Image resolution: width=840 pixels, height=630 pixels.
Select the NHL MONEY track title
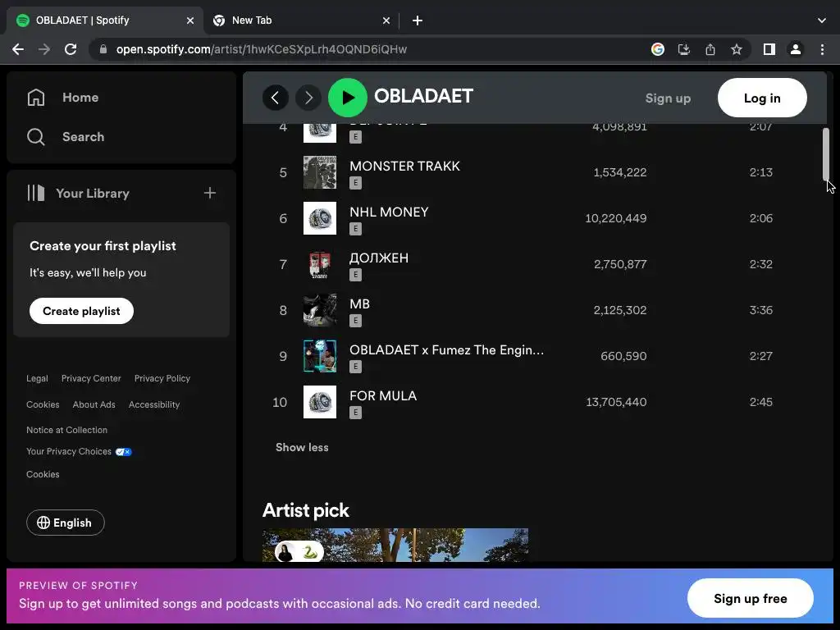click(389, 212)
